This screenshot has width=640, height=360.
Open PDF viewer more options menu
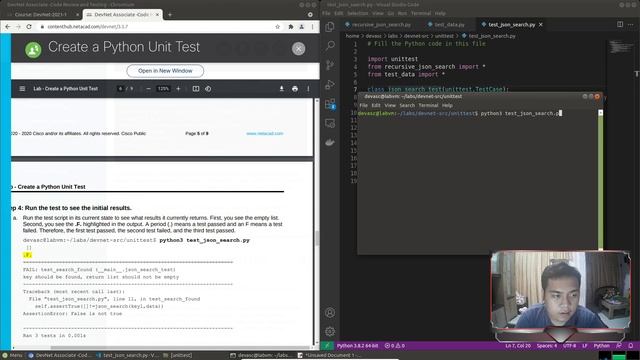tap(308, 89)
